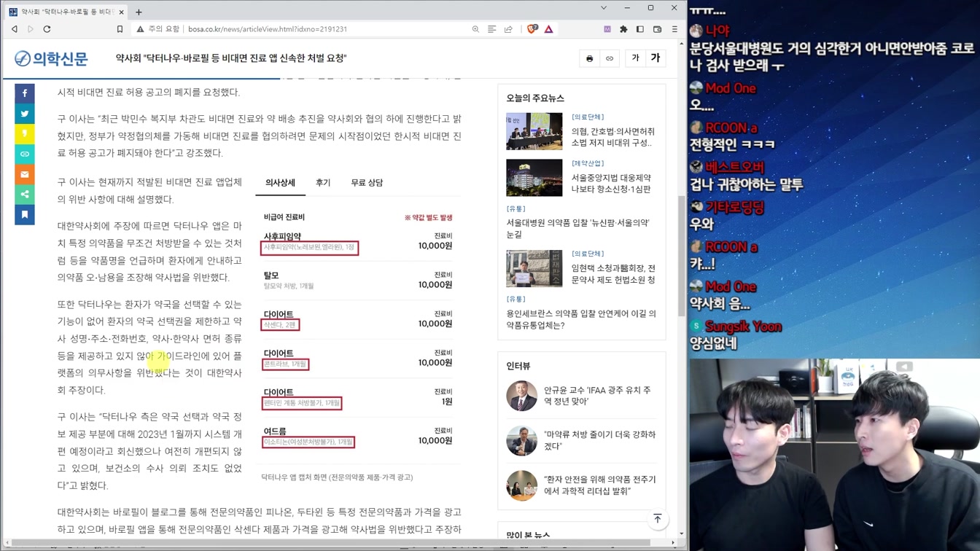Copy URL with header link icon
The height and width of the screenshot is (551, 980).
click(610, 58)
